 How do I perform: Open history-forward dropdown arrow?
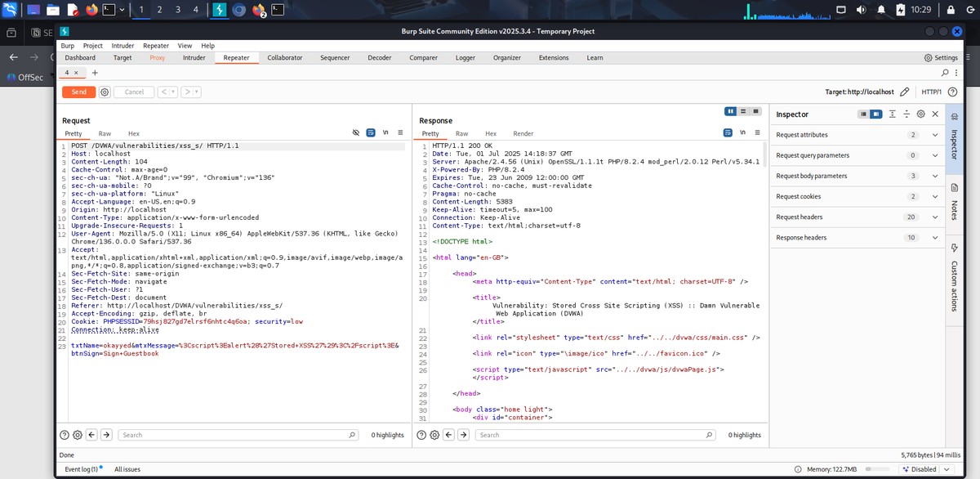[198, 92]
